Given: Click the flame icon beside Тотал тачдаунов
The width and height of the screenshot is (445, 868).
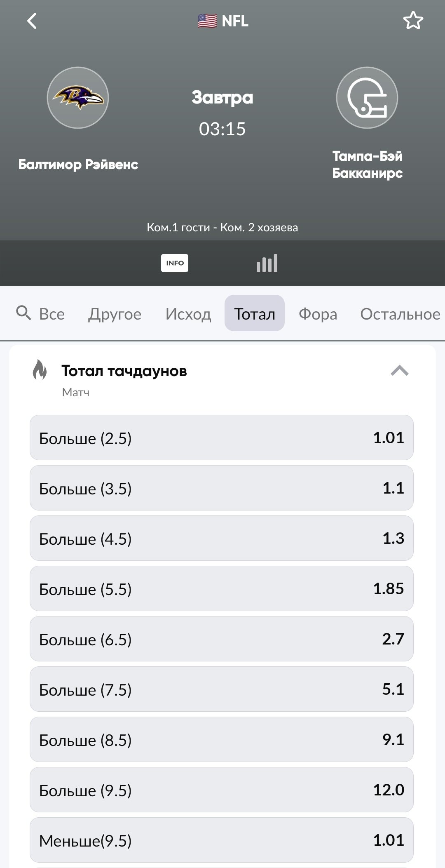Looking at the screenshot, I should click(x=40, y=369).
